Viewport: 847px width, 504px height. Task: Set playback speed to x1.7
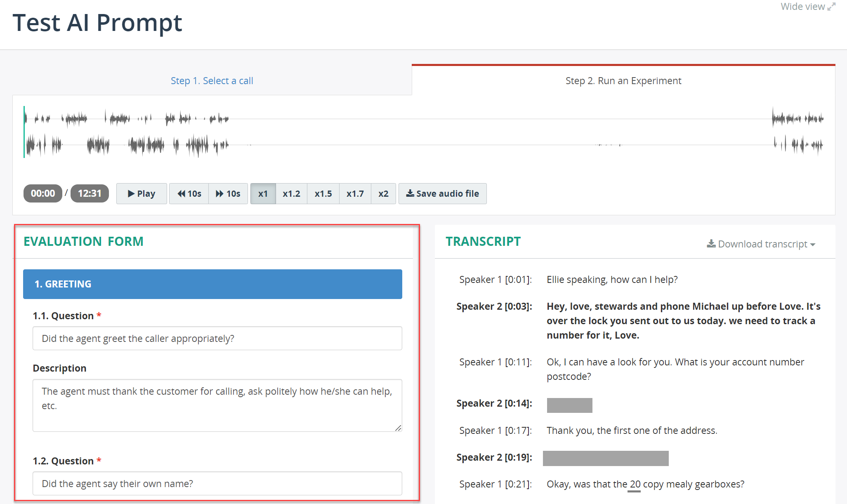point(355,193)
